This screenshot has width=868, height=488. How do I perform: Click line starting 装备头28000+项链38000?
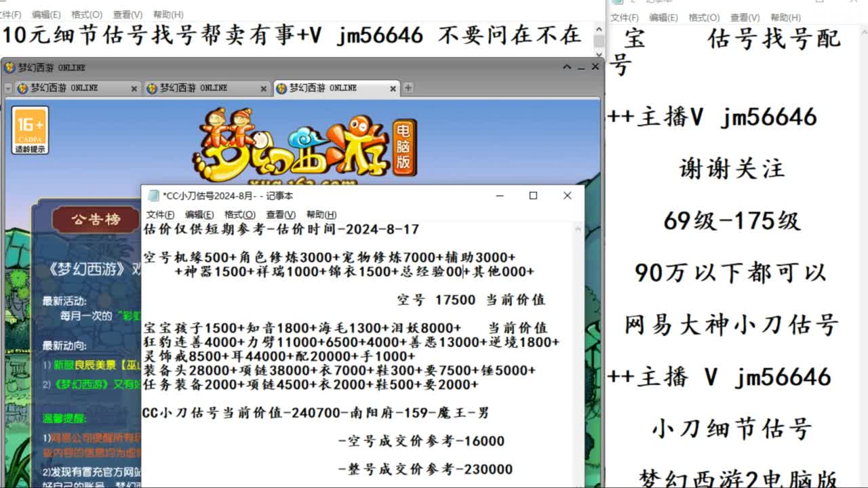340,371
